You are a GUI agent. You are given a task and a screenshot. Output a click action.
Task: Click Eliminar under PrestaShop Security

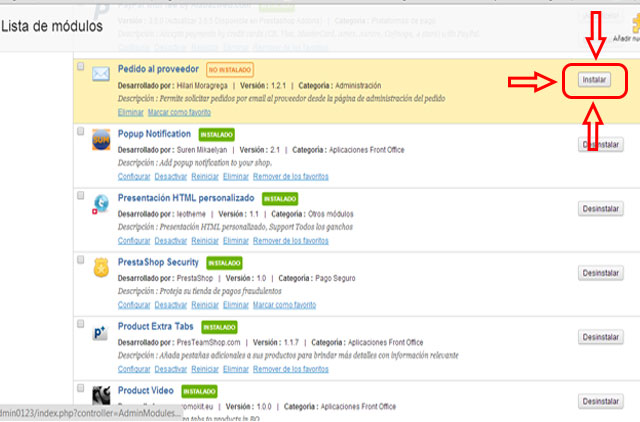(236, 305)
